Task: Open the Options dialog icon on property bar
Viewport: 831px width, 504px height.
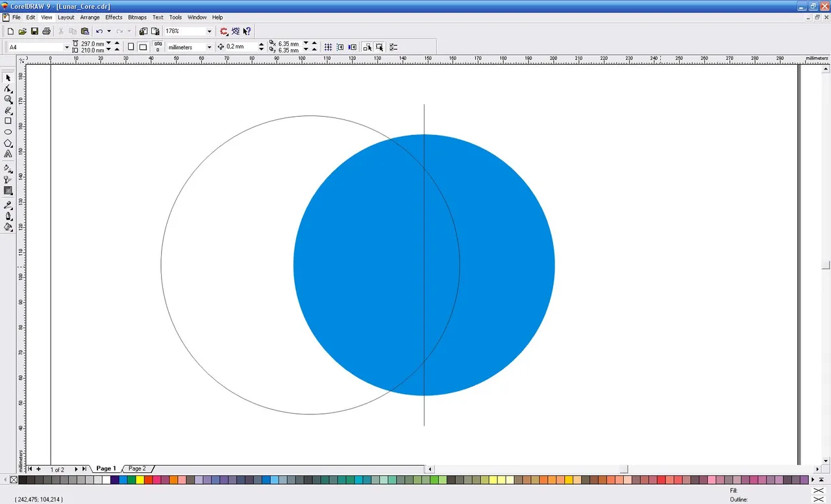Action: 393,47
